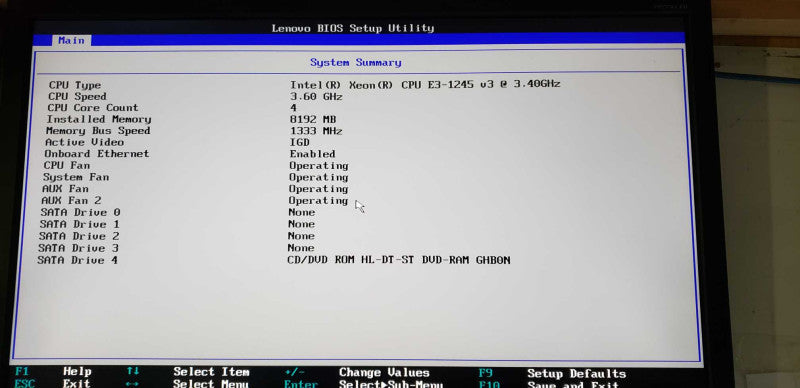Click None value for SATA Drive 2

pyautogui.click(x=301, y=236)
